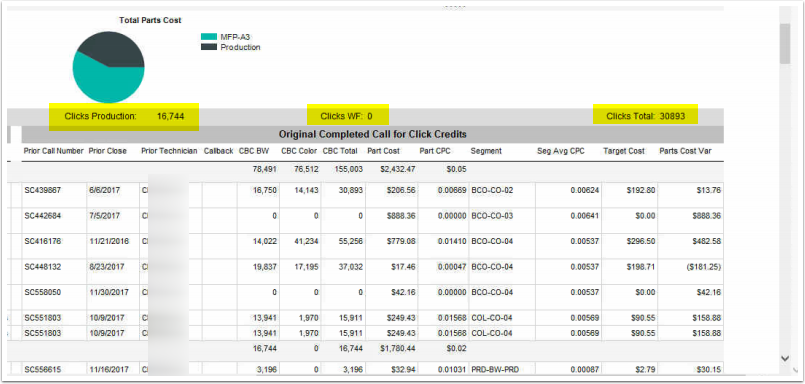This screenshot has width=805, height=384.
Task: Select call number SC558050
Action: pyautogui.click(x=43, y=292)
